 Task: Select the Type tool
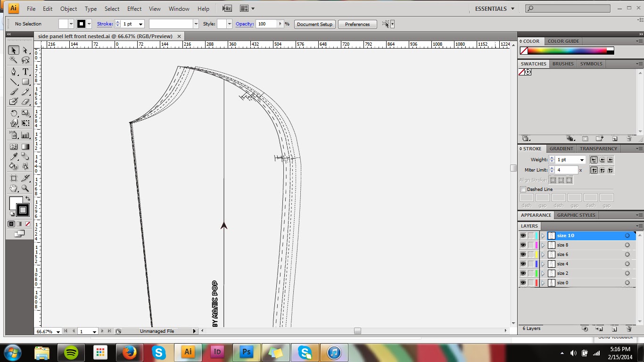pos(25,72)
